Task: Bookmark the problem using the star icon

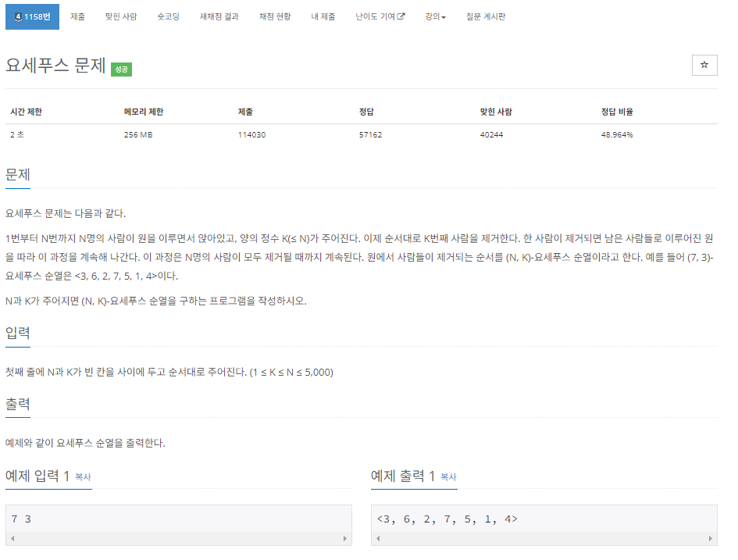Action: (x=704, y=65)
